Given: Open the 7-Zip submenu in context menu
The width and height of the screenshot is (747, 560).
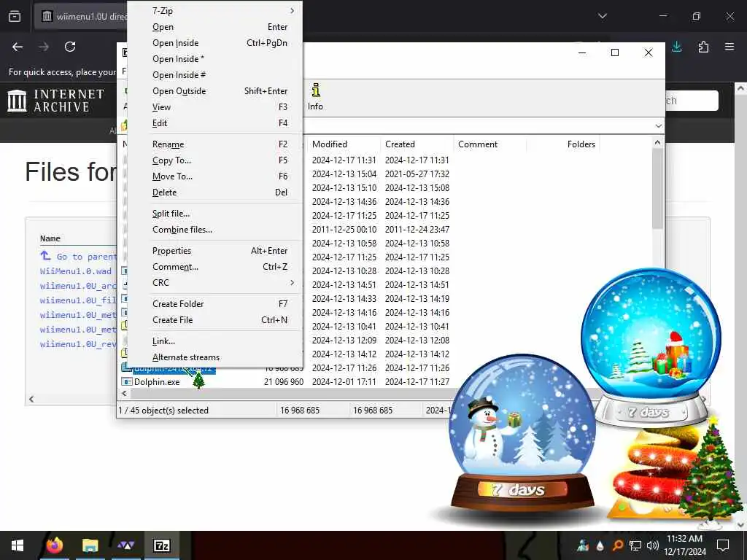Looking at the screenshot, I should 215,11.
